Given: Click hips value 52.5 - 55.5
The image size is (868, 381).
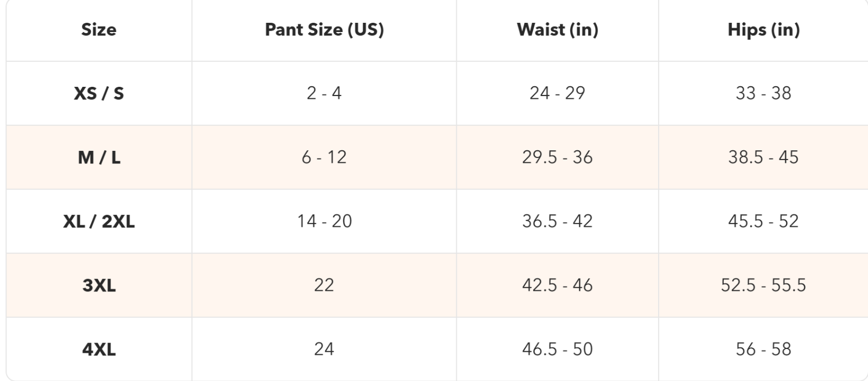Looking at the screenshot, I should (764, 285).
